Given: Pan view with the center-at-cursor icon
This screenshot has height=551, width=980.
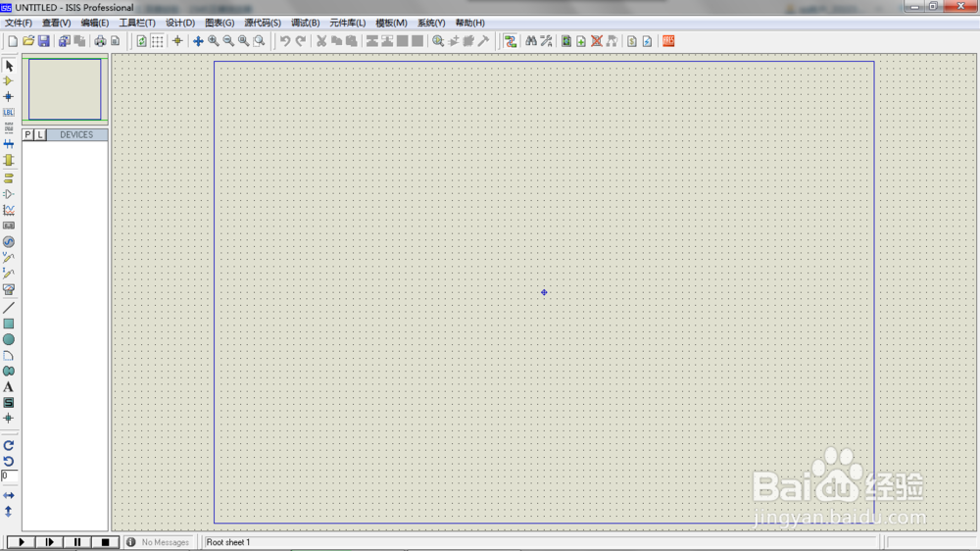Looking at the screenshot, I should coord(198,41).
